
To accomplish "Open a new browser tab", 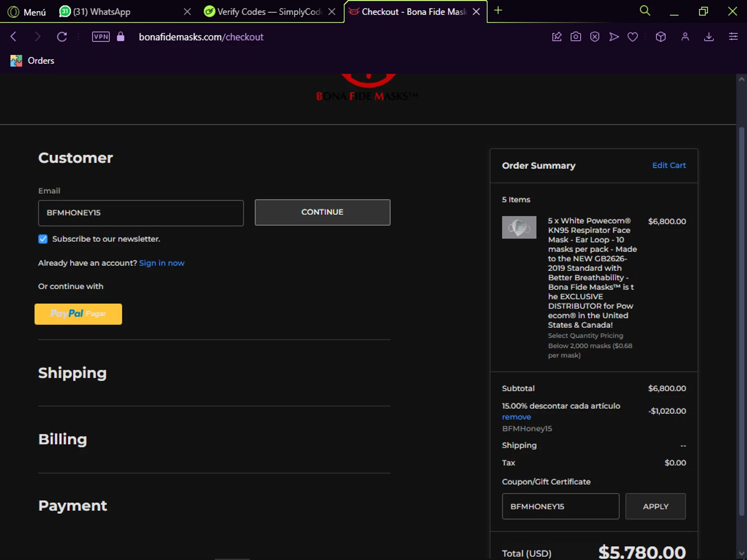I will (x=498, y=10).
